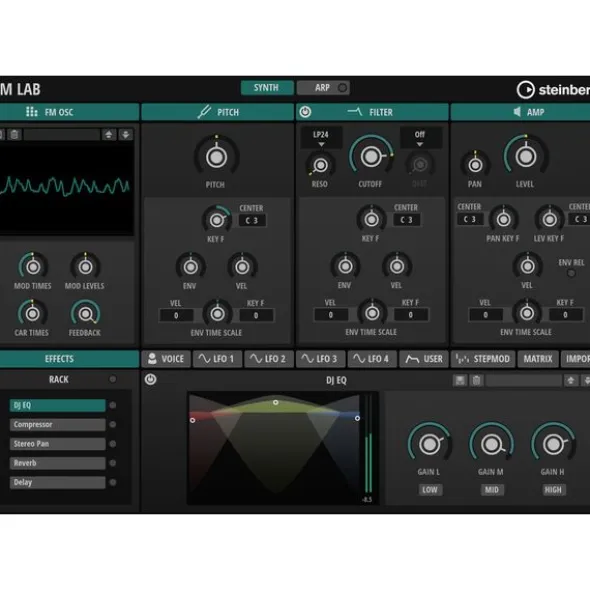Click the Pitch tuning fork icon
Image resolution: width=590 pixels, height=591 pixels.
point(204,112)
